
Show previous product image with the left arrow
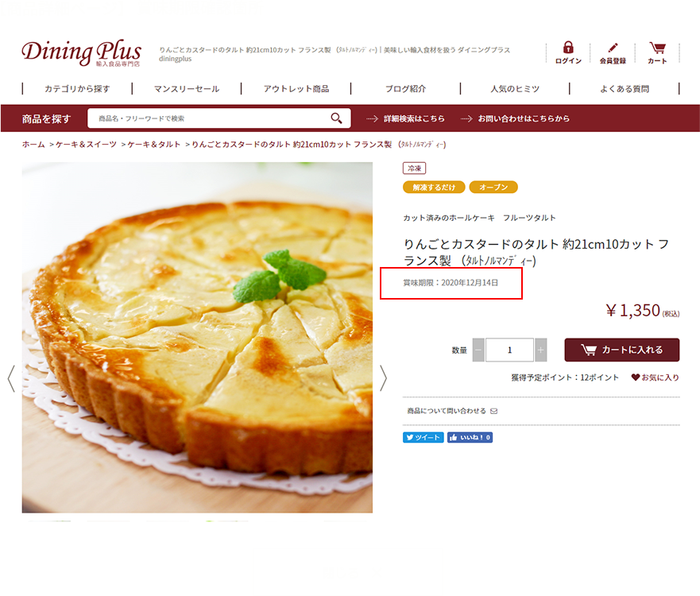coord(11,378)
